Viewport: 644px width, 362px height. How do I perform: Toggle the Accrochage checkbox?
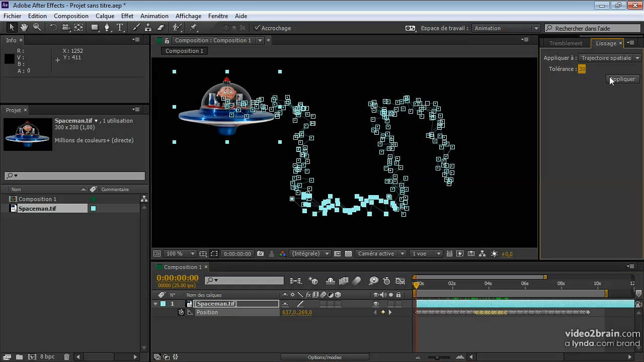click(x=257, y=28)
